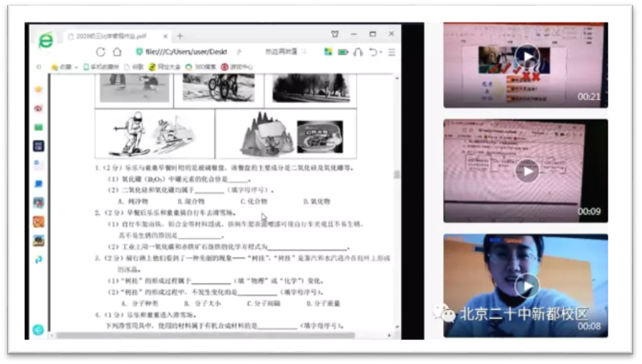The image size is (642, 364).
Task: Open the browser hamburger menu
Action: coord(391,52)
